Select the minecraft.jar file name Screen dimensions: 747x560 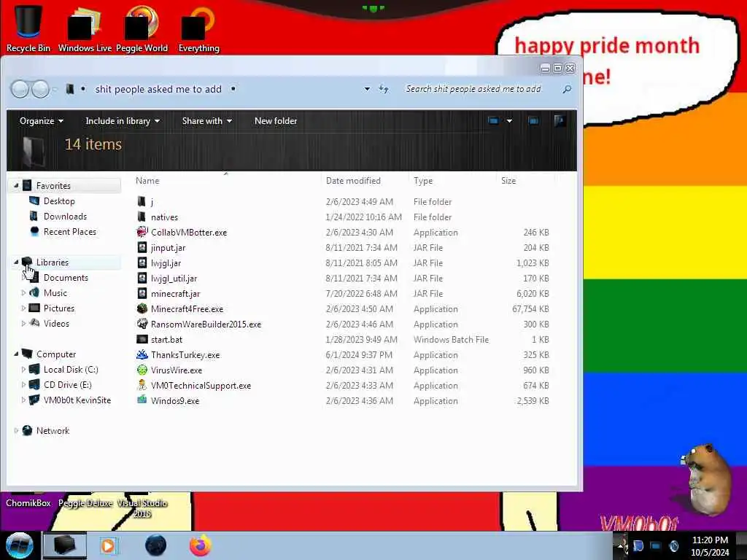tap(175, 293)
